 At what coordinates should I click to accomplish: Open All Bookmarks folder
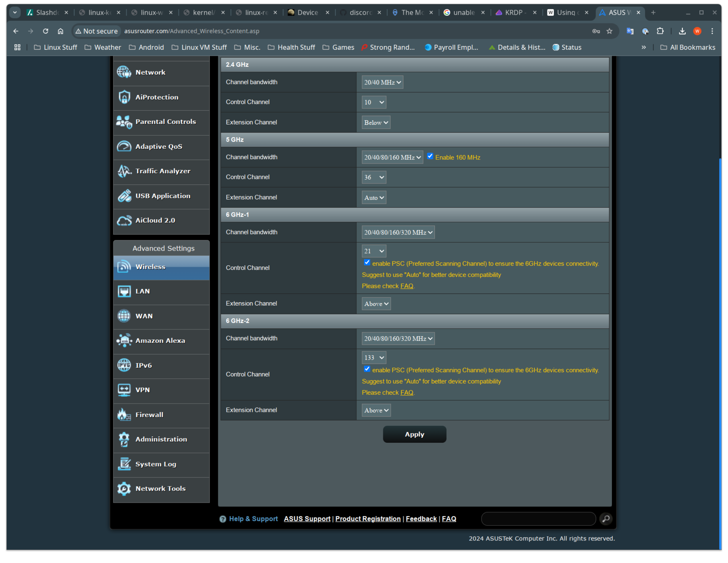(688, 47)
